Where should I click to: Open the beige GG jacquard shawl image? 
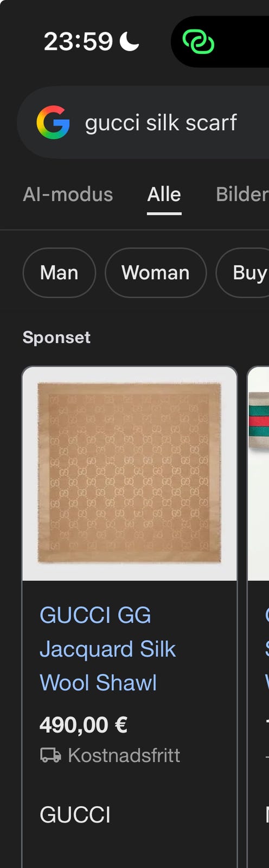tap(130, 474)
